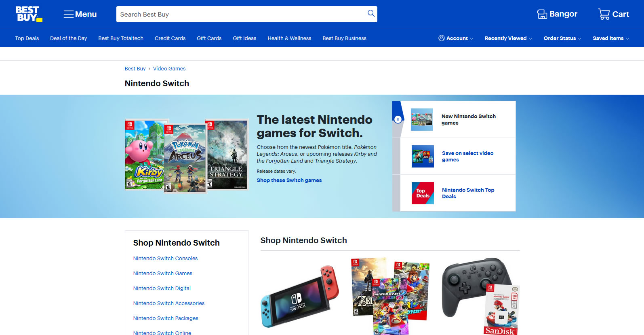
Task: Open Deal of the Day
Action: (x=69, y=38)
